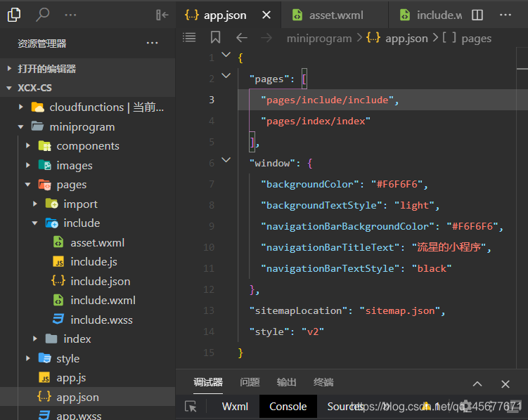The image size is (528, 420).
Task: Go forward with right arrow
Action: [266, 38]
